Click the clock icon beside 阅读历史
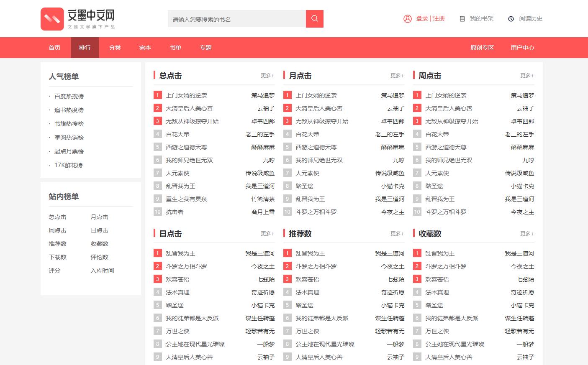This screenshot has width=588, height=365. coord(511,19)
